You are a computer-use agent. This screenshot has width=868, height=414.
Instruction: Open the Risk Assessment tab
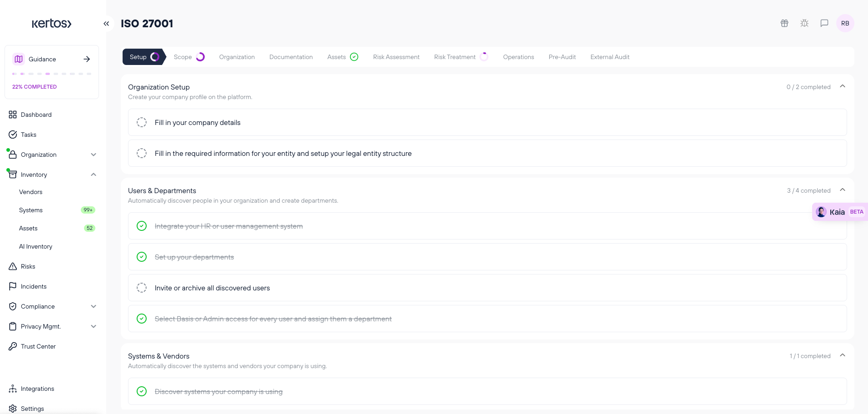click(396, 57)
